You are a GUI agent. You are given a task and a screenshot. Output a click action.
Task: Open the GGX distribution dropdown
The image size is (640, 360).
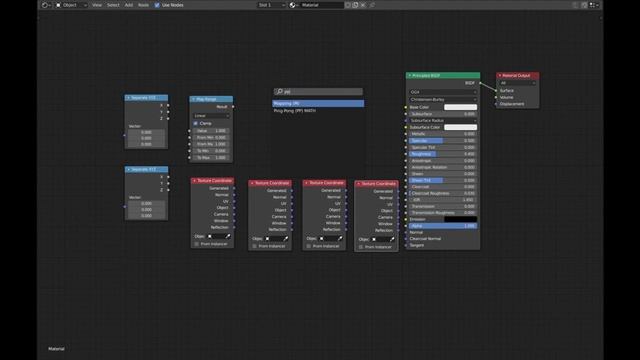[x=443, y=92]
